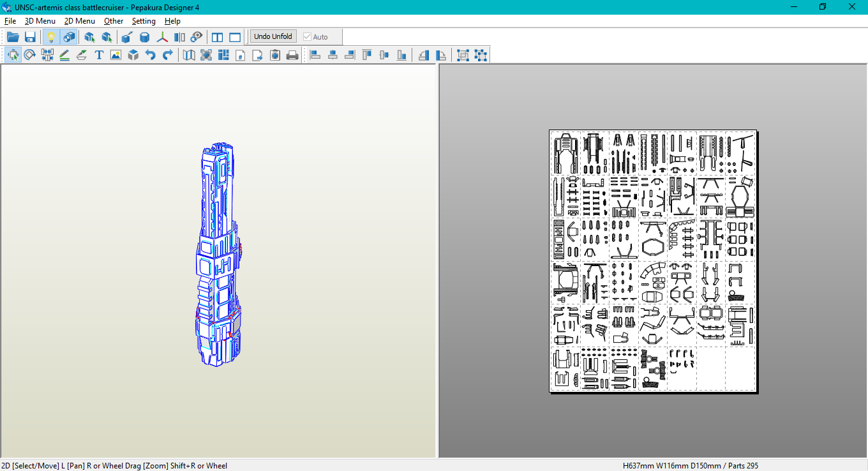Expand the Setting menu
The height and width of the screenshot is (471, 868).
(144, 21)
